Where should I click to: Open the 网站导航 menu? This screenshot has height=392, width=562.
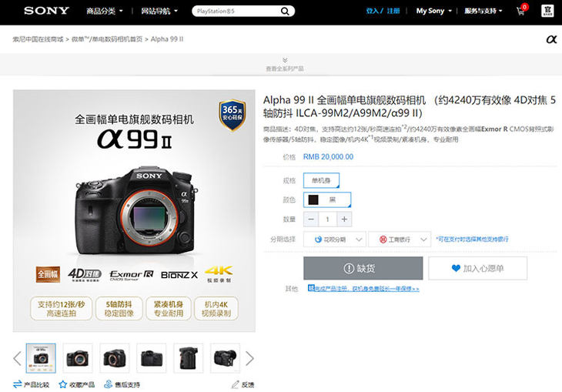(x=159, y=12)
